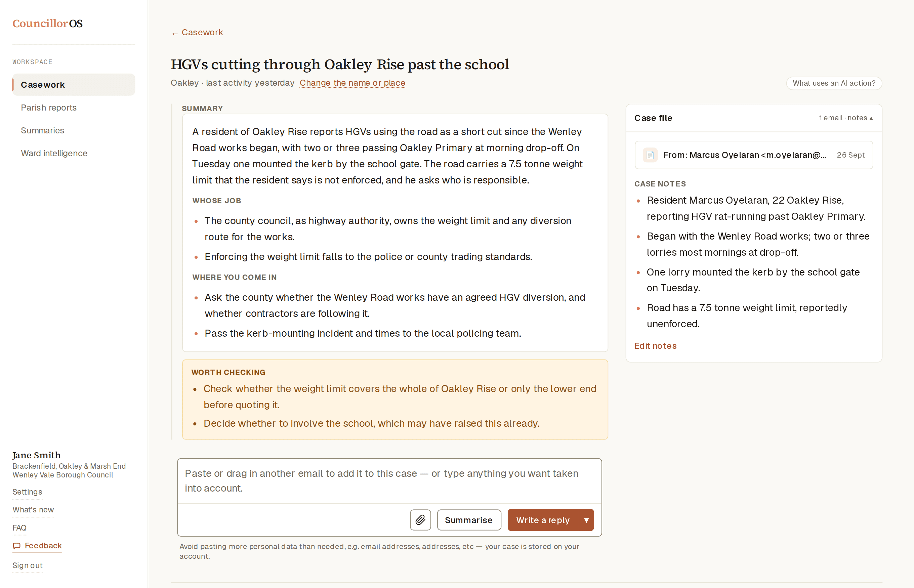This screenshot has width=914, height=588.
Task: Click the CouncillorOS logo
Action: pos(47,24)
